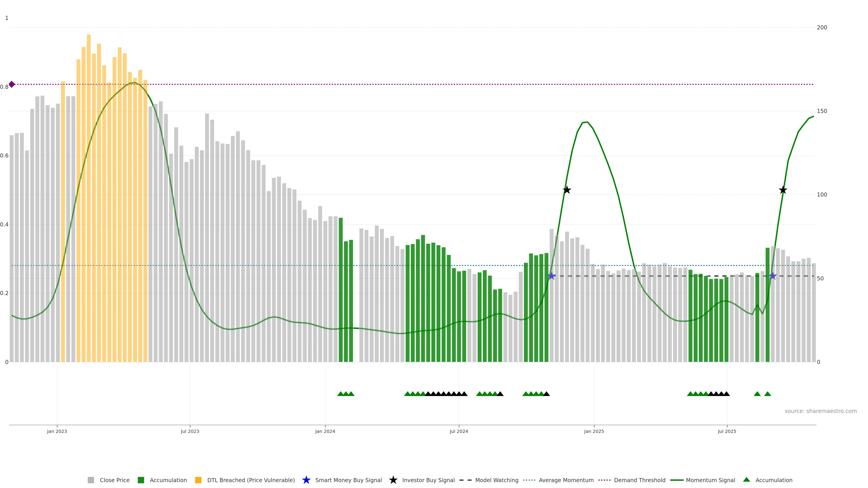Click the blue star marker after Jul 2025
The image size is (868, 488).
tap(773, 276)
